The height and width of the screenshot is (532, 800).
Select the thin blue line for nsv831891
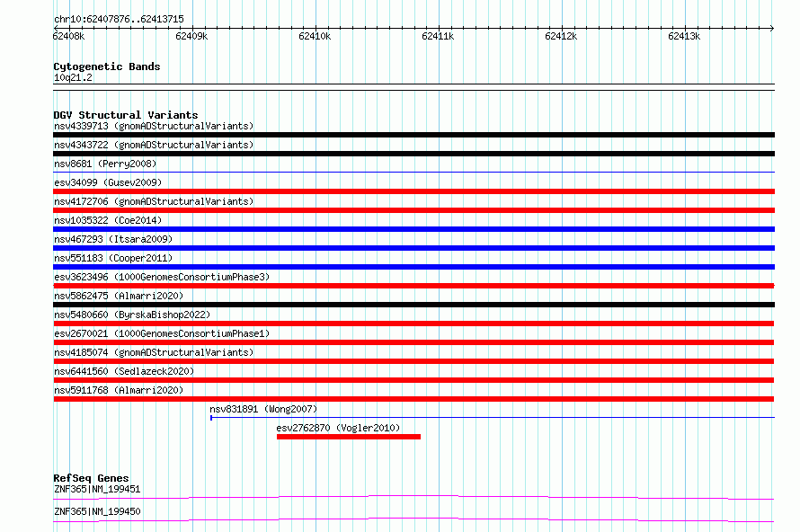point(493,418)
